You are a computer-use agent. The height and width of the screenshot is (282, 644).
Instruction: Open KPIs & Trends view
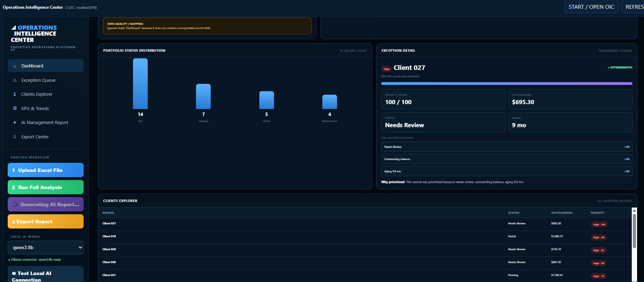(x=45, y=108)
